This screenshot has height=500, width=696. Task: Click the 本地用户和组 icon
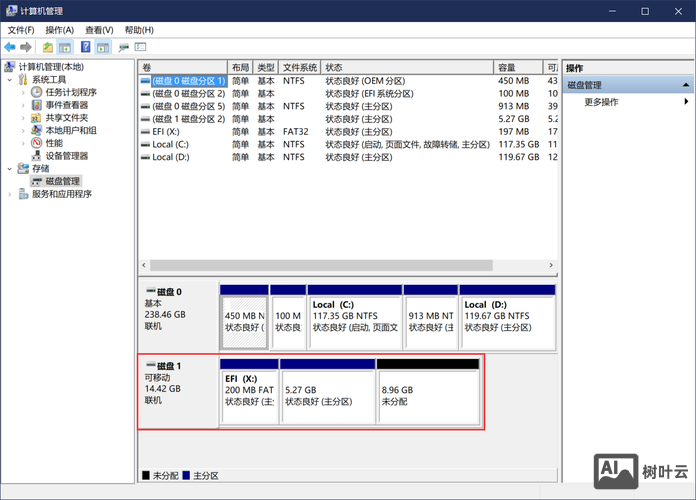point(37,130)
